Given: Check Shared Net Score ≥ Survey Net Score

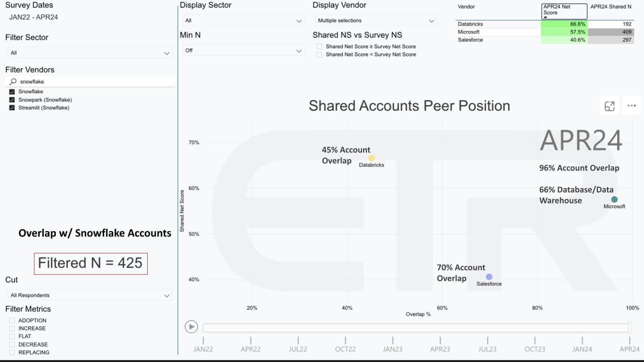Looking at the screenshot, I should 319,46.
